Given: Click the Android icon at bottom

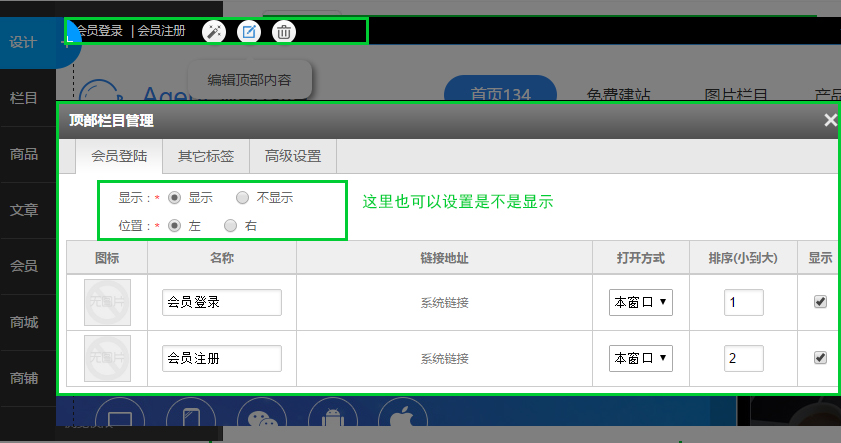Looking at the screenshot, I should 333,419.
